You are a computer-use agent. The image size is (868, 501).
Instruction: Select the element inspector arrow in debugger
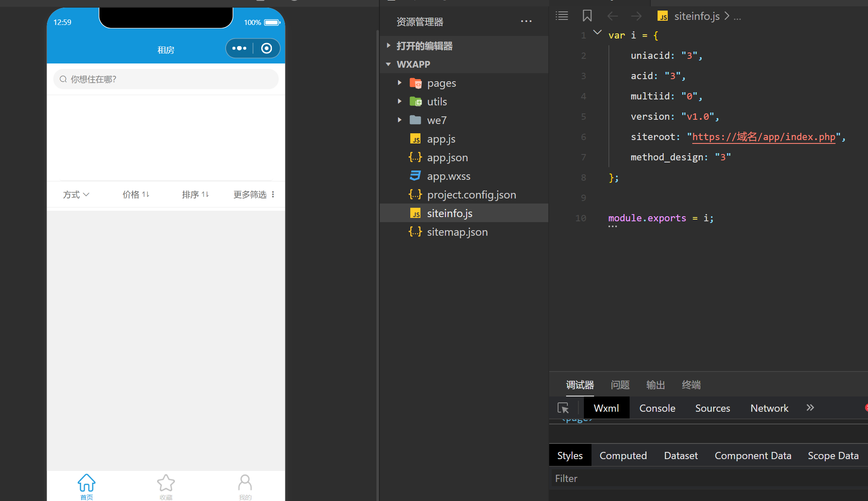[x=563, y=407]
